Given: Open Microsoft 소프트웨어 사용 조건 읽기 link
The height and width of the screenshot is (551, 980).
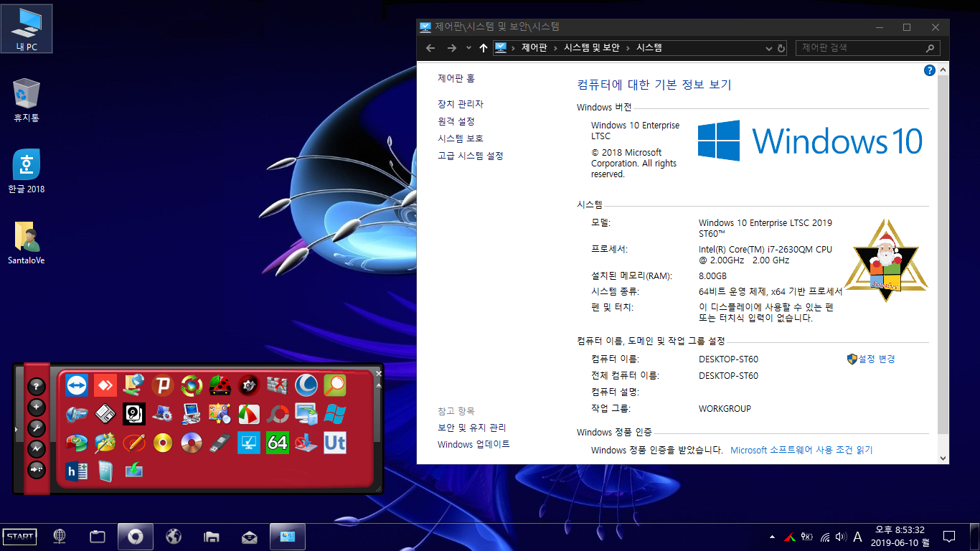Looking at the screenshot, I should tap(801, 450).
